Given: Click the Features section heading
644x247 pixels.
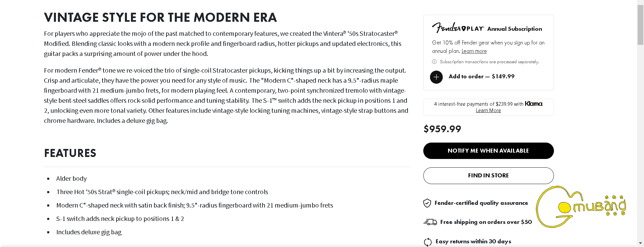Looking at the screenshot, I should click(x=70, y=153).
